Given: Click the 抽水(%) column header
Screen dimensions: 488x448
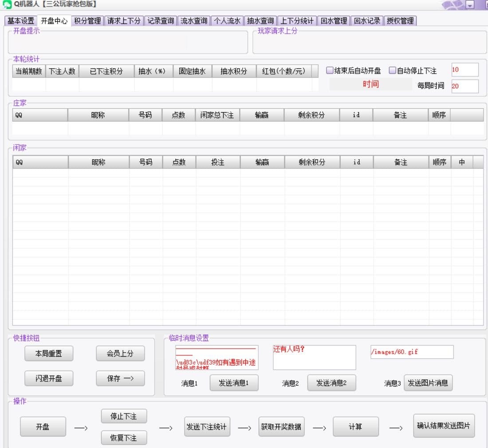Looking at the screenshot, I should [x=153, y=71].
